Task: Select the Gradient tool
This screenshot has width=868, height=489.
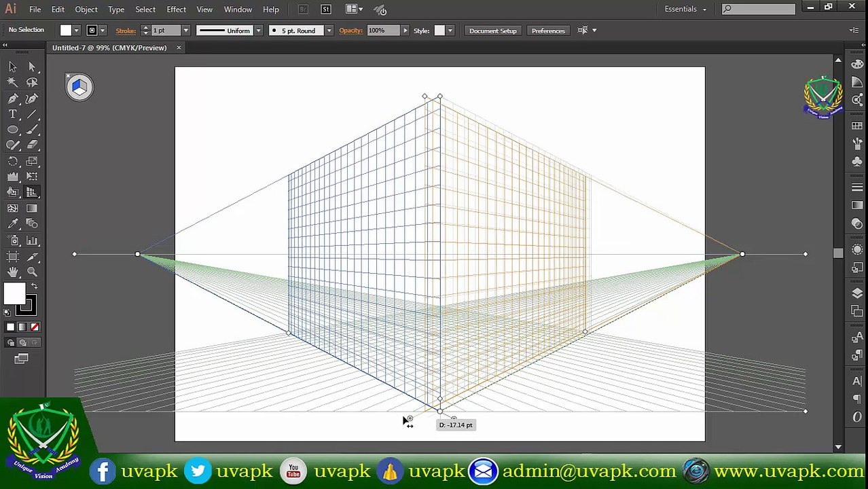Action: tap(32, 209)
